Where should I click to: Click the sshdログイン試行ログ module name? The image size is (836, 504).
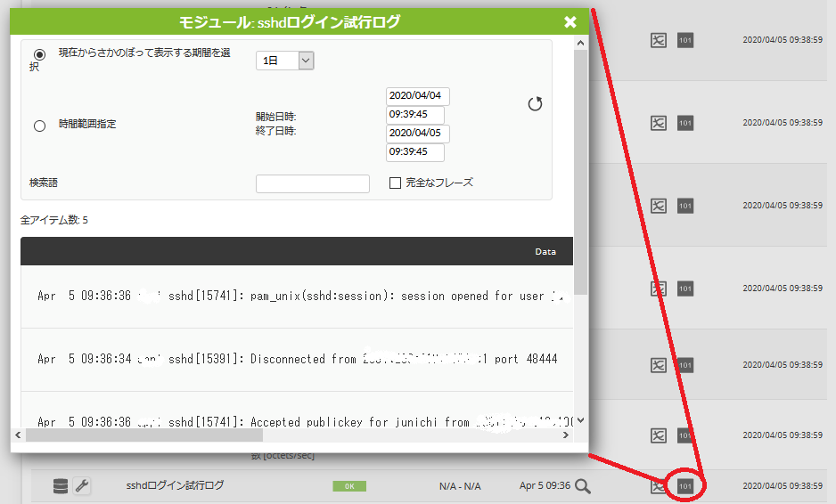175,485
